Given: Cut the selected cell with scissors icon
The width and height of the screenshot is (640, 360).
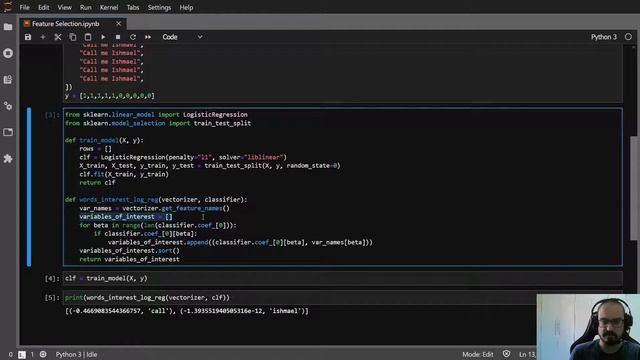Looking at the screenshot, I should [x=58, y=37].
